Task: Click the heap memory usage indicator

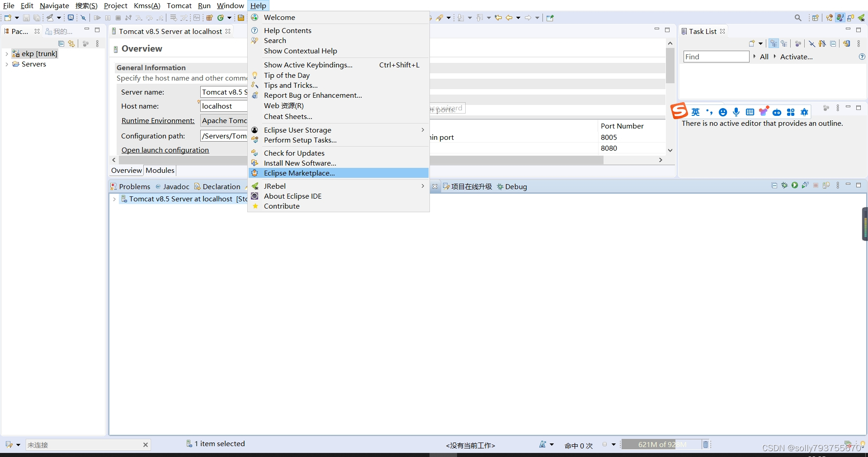Action: 661,444
